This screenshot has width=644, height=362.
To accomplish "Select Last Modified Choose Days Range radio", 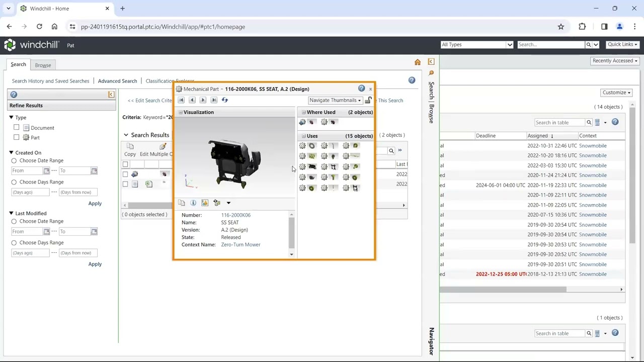I will 14,242.
